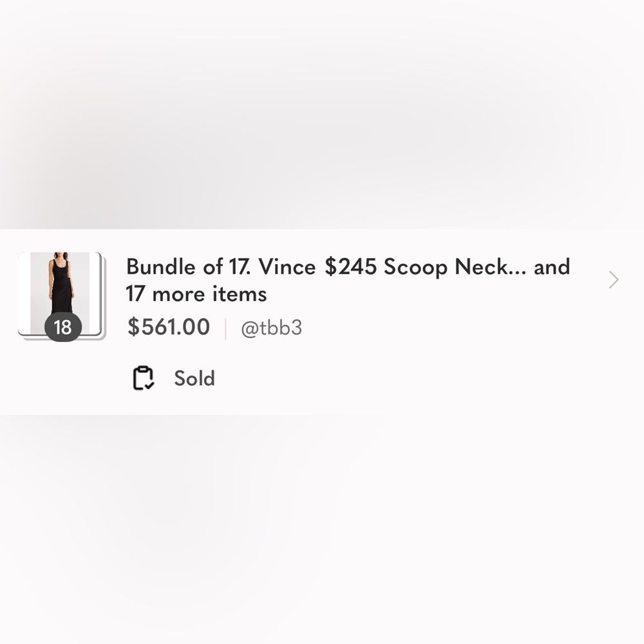Viewport: 644px width, 644px height.
Task: Click the "Sold" status label
Action: click(193, 378)
